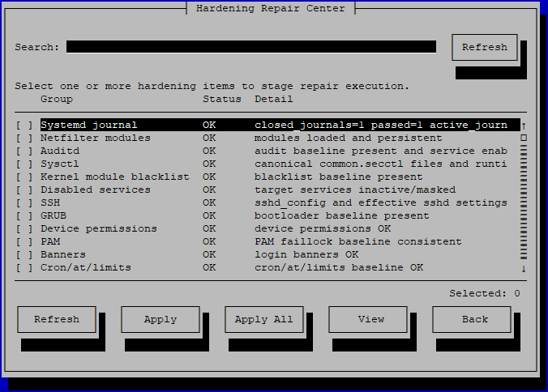Click the scrollbar thumb square
Viewport: 548px width, 392px height.
(x=524, y=138)
